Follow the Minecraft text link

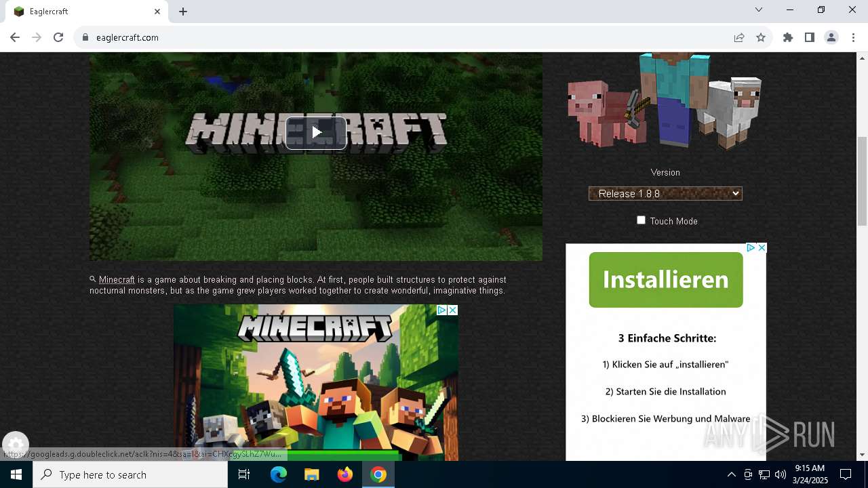click(117, 280)
